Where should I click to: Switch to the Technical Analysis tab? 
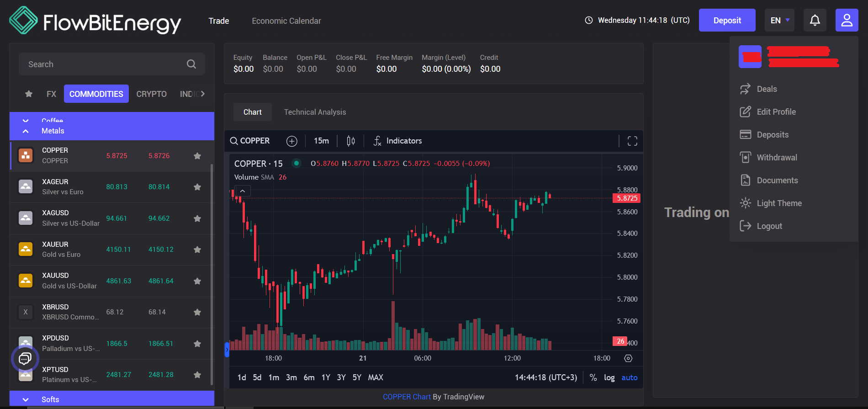[x=315, y=112]
